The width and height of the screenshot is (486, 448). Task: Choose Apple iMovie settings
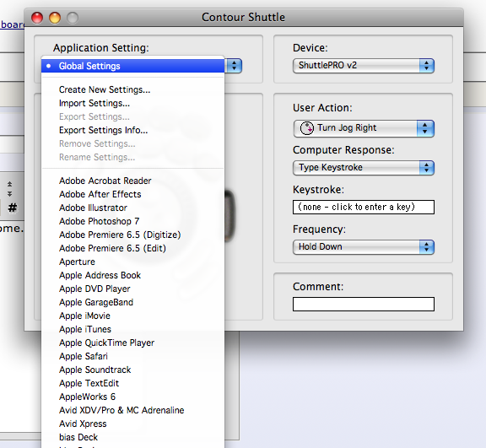coord(132,316)
